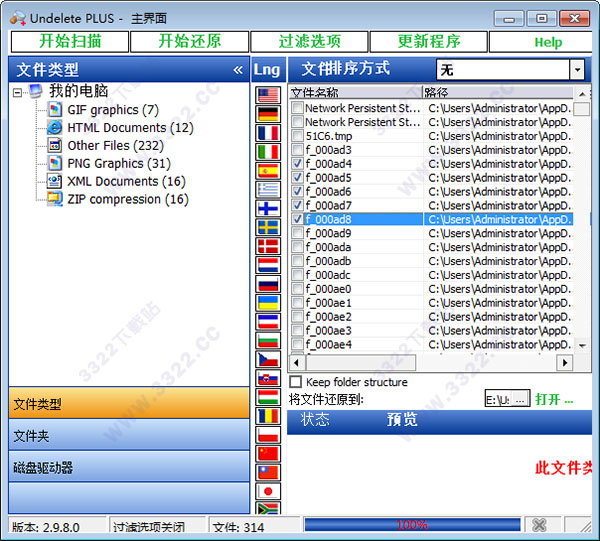Click the 开始扫描 button

(70, 41)
